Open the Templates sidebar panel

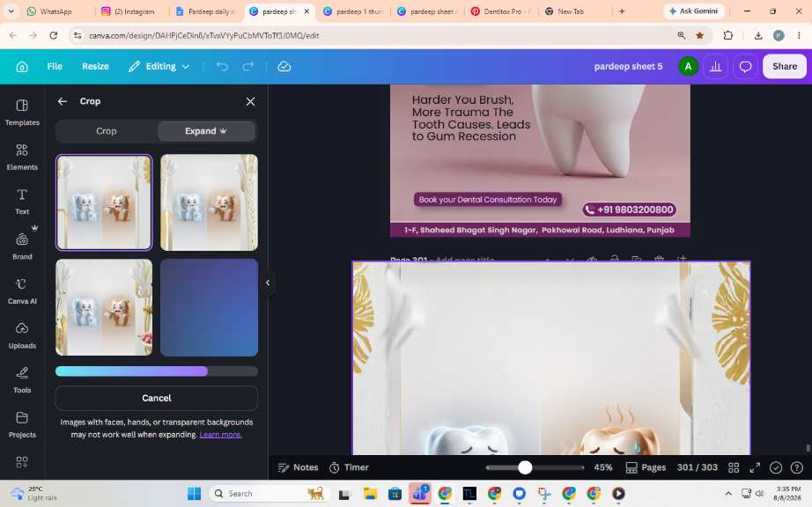pyautogui.click(x=22, y=113)
